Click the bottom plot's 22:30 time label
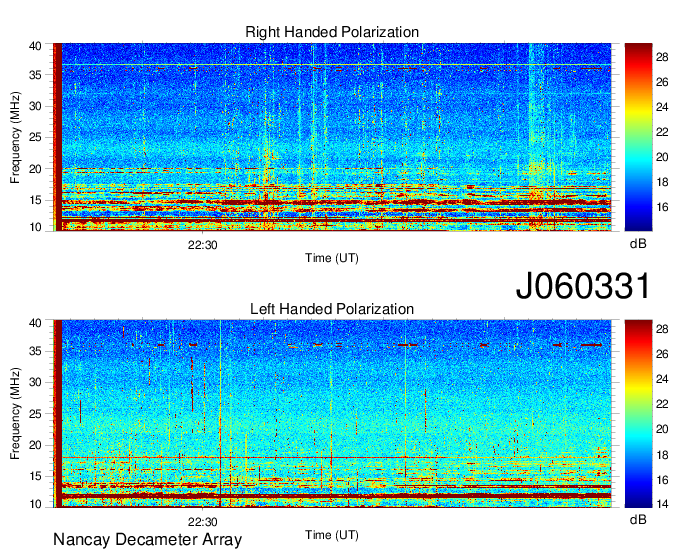Screen dimensions: 680x552 (203, 522)
